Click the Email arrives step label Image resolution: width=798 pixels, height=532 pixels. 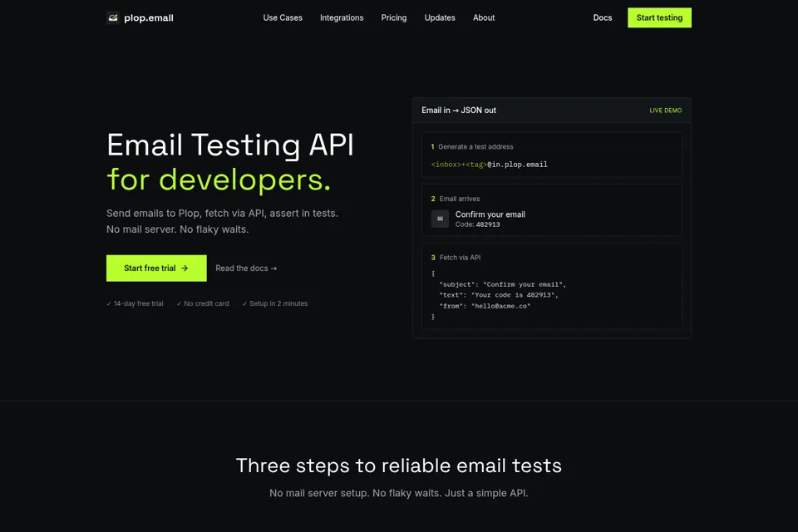459,199
